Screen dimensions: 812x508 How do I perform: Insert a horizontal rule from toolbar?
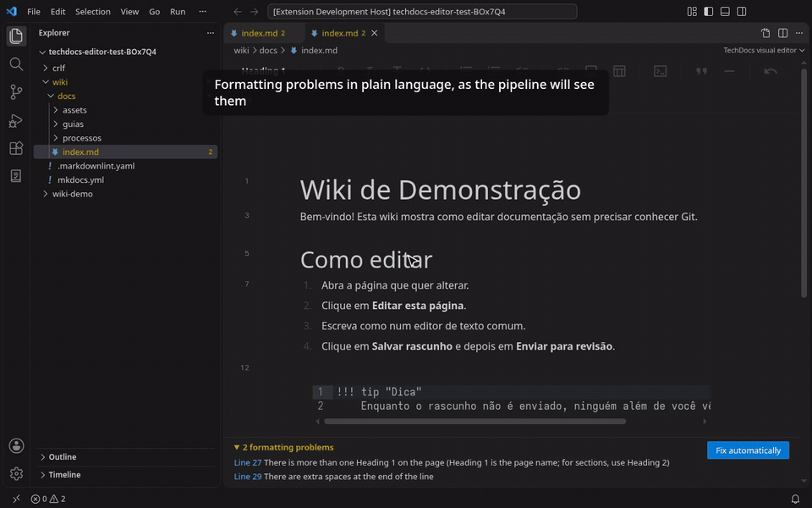click(730, 71)
